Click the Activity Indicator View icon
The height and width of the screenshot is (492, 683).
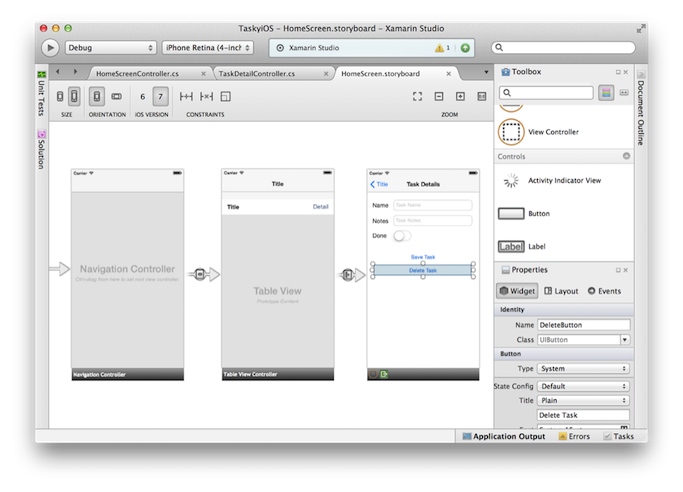pyautogui.click(x=511, y=180)
